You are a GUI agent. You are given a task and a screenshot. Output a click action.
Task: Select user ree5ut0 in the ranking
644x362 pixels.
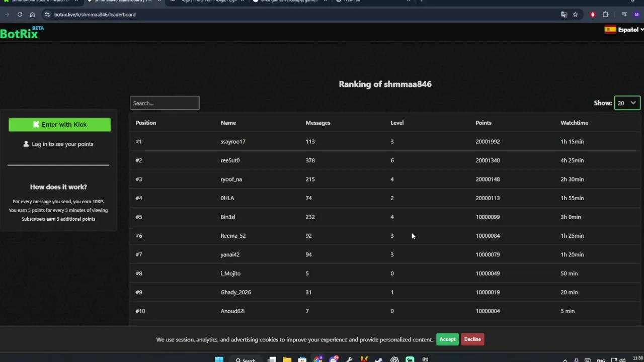230,160
